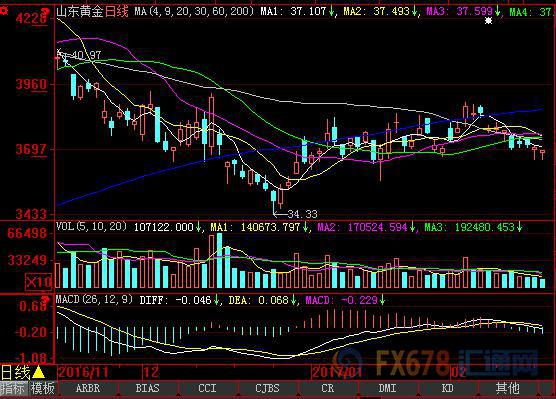Click the red icon beside the 4228 price label
556x399 pixels.
(x=45, y=11)
